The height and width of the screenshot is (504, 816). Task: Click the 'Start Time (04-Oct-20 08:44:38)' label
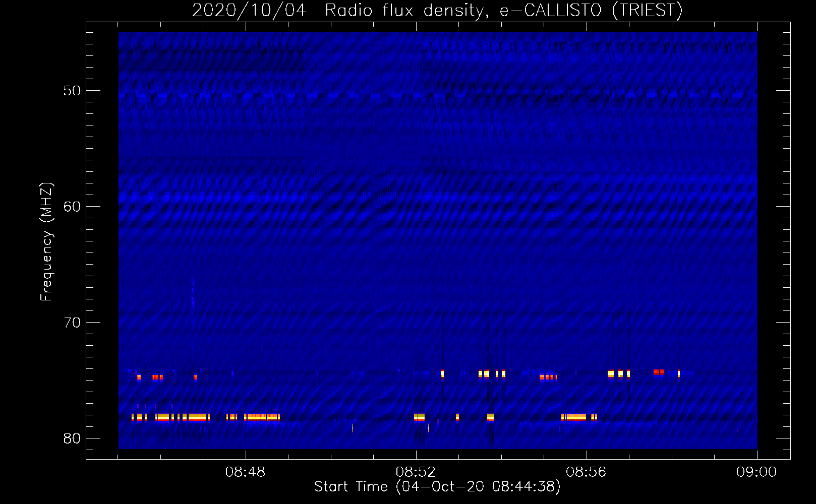click(437, 487)
